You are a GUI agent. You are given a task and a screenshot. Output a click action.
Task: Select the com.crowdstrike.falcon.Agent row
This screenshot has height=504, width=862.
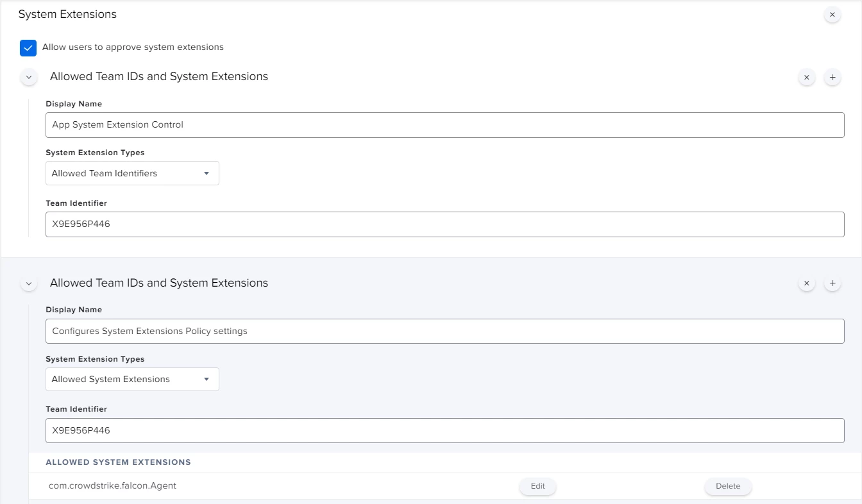(445, 486)
